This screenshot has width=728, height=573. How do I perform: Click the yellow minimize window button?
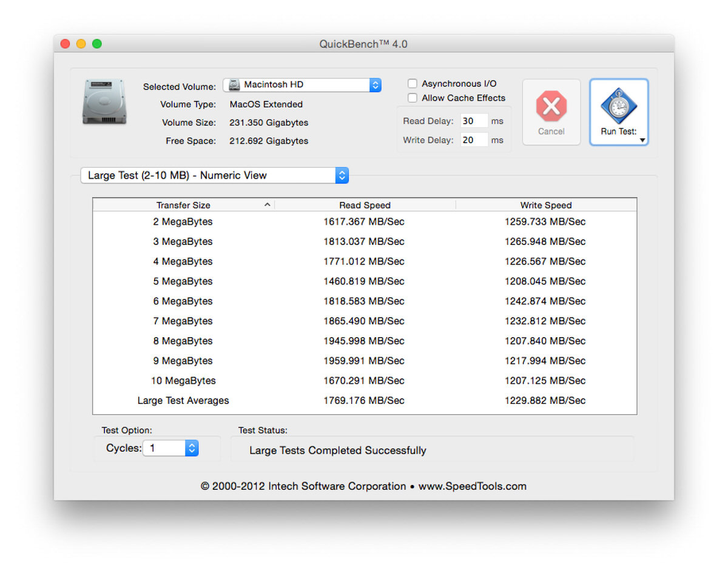click(81, 44)
